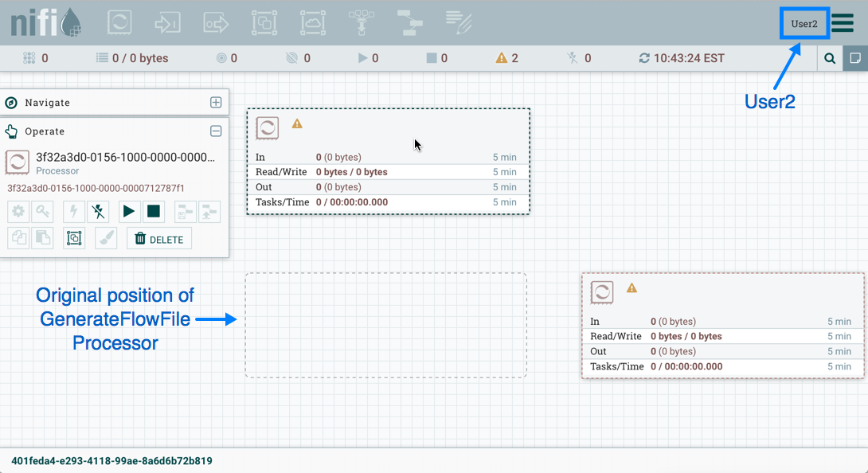Select the Input Port toolbar icon
The height and width of the screenshot is (473, 868).
[168, 22]
